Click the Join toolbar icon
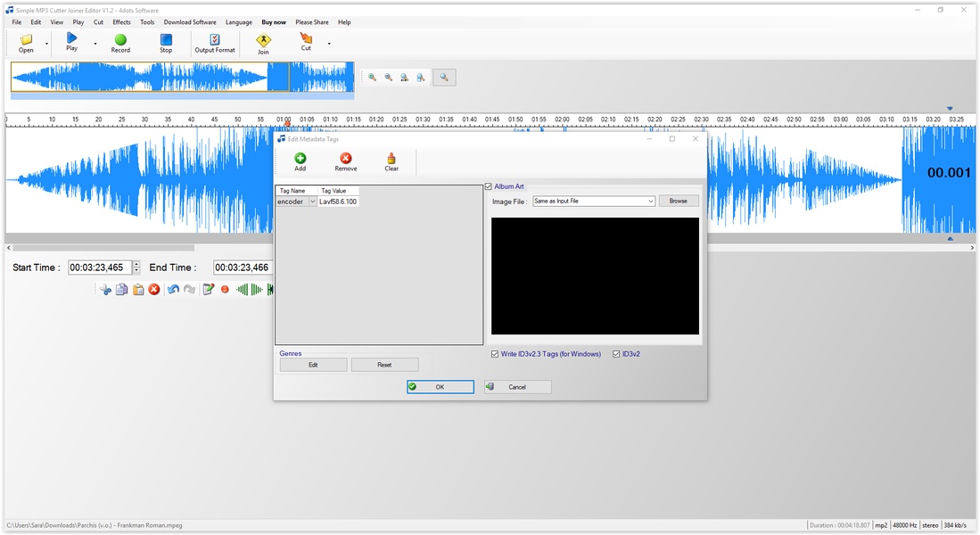980x535 pixels. pyautogui.click(x=263, y=40)
